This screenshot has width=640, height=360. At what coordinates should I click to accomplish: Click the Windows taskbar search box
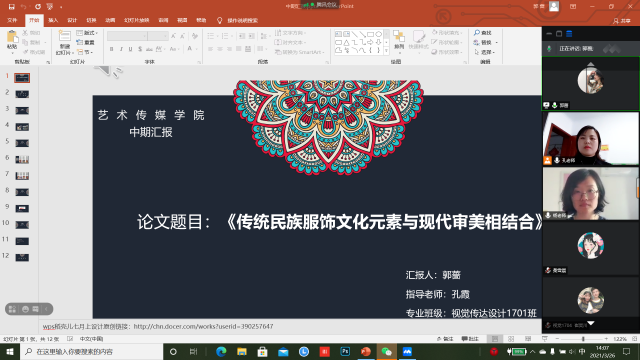click(x=91, y=351)
